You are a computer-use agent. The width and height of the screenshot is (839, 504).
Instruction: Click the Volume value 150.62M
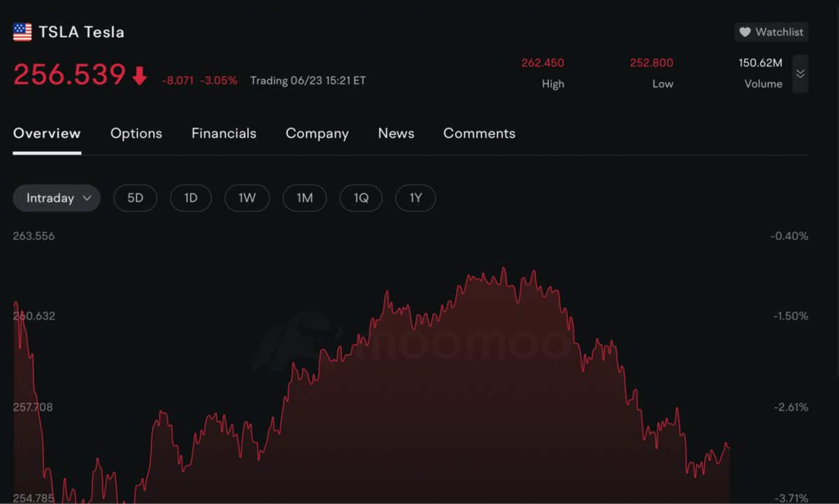point(761,63)
